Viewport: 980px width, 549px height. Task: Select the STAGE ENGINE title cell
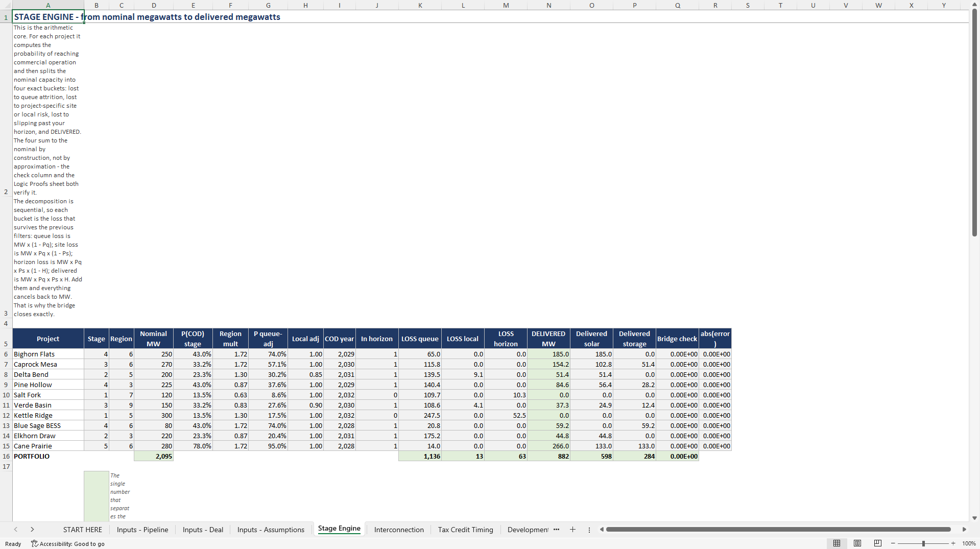(x=48, y=17)
